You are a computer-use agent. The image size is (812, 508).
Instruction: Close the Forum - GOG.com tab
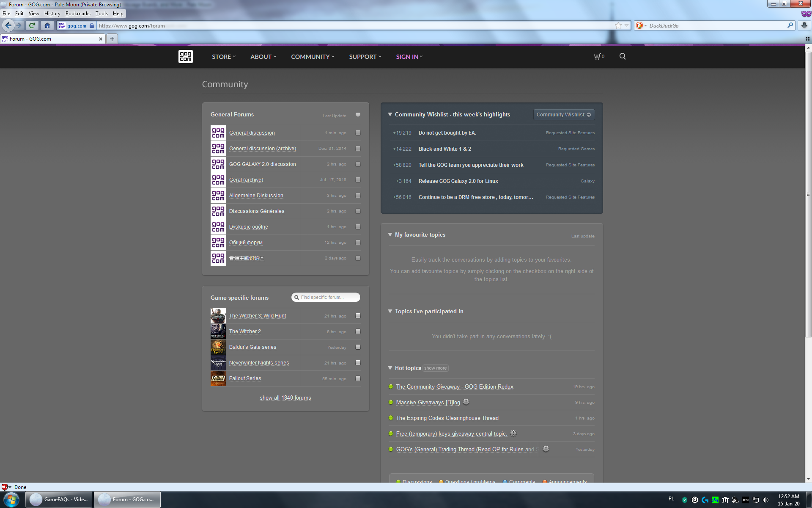click(100, 39)
